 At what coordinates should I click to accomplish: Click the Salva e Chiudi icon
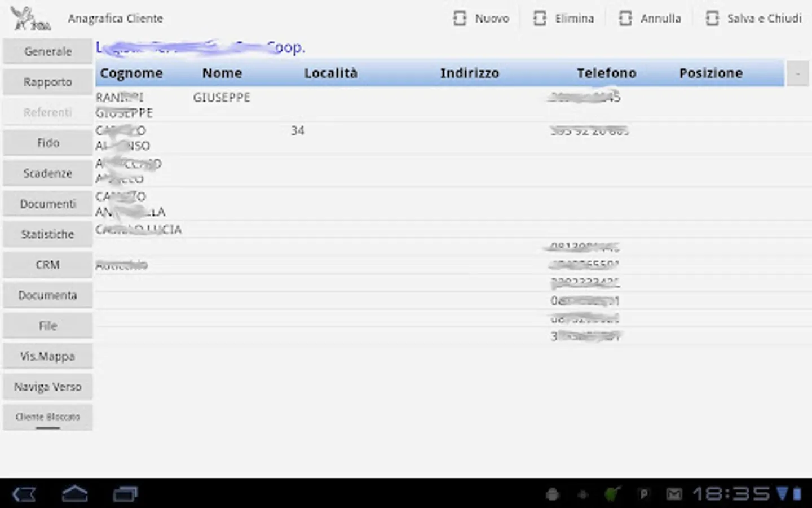tap(712, 19)
